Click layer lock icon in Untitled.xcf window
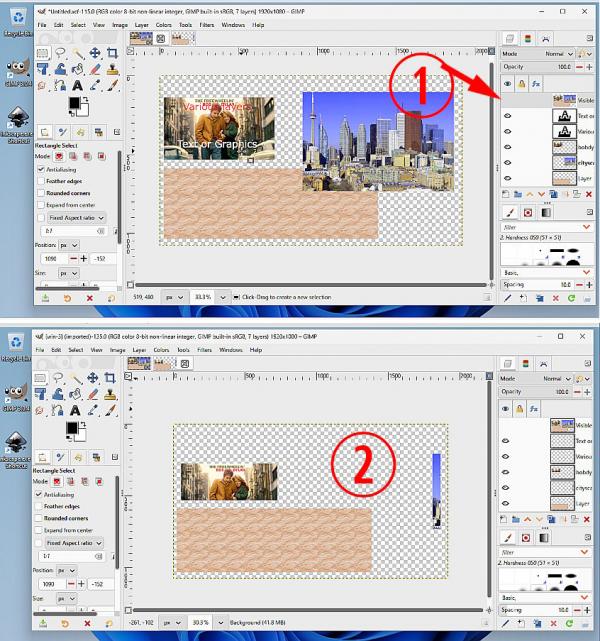 pyautogui.click(x=522, y=84)
